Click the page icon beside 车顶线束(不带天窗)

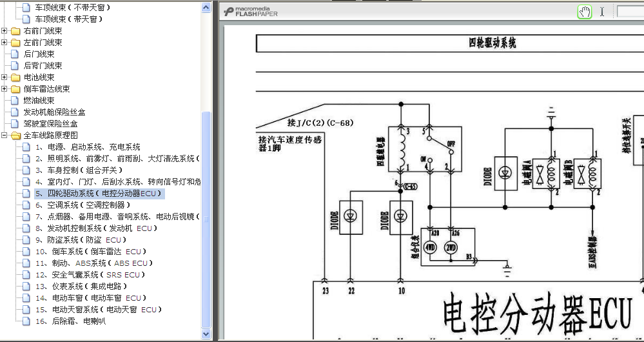pos(26,7)
